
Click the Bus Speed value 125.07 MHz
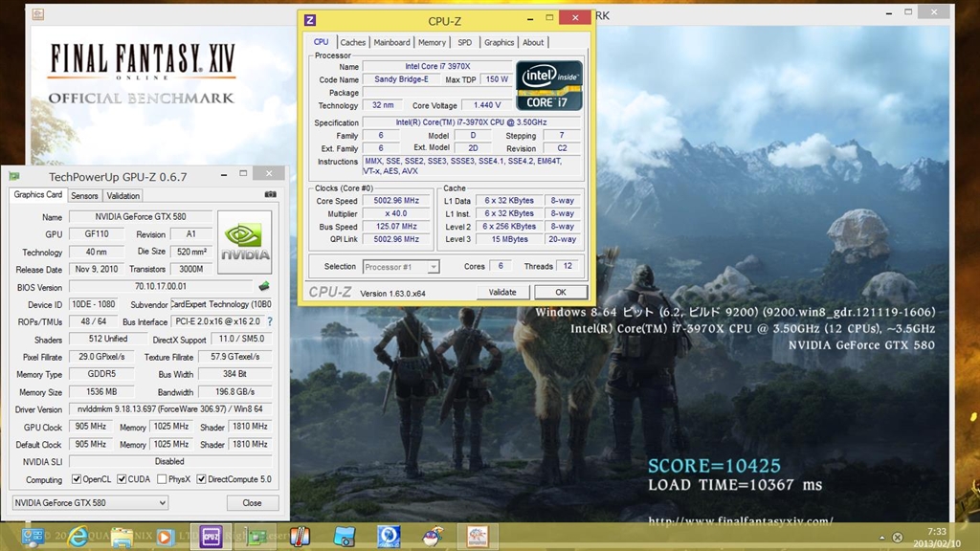[396, 226]
